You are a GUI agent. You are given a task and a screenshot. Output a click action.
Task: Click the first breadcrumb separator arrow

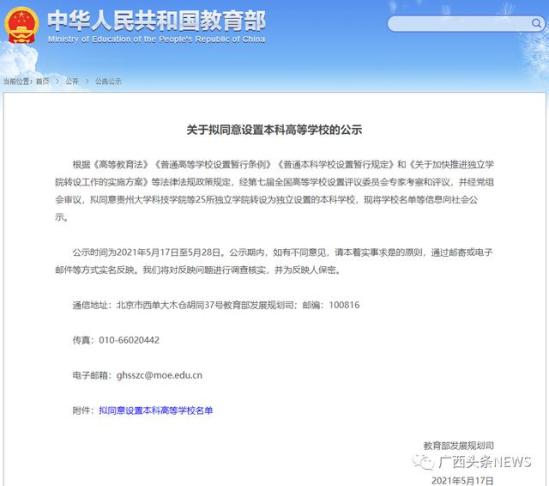tap(57, 82)
